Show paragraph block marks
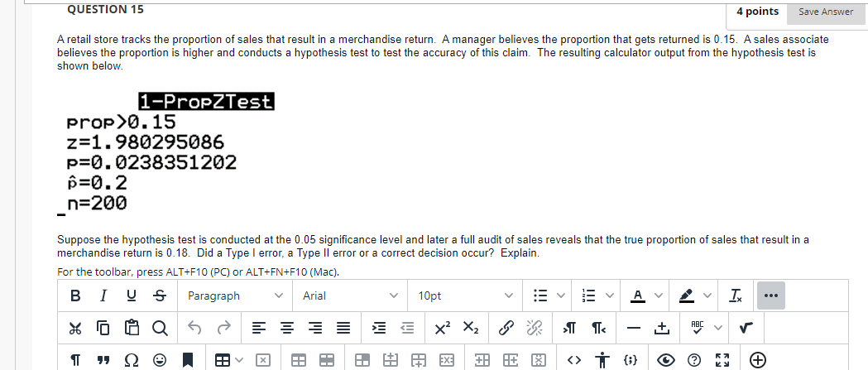868x370 pixels. [75, 361]
